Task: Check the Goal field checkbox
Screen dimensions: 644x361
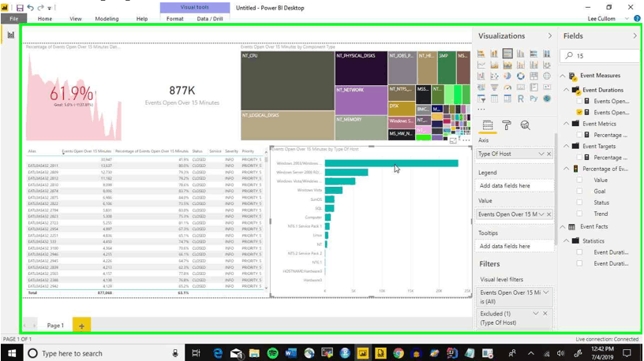Action: (x=579, y=192)
